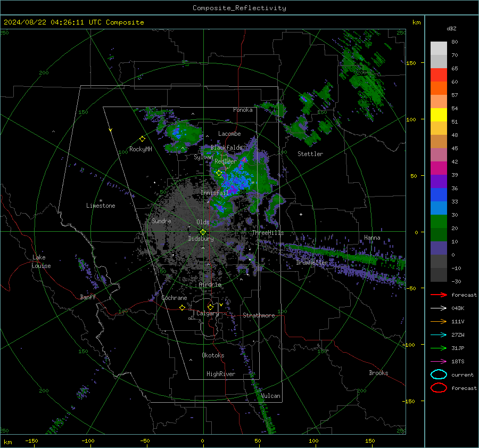This screenshot has height=448, width=479.
Task: Click the ThreeHills map label
Action: pyautogui.click(x=268, y=233)
